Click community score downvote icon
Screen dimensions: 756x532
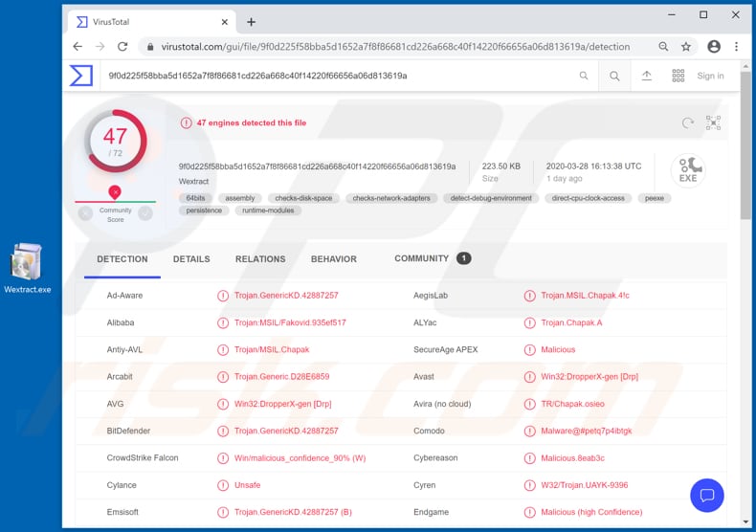[x=85, y=213]
